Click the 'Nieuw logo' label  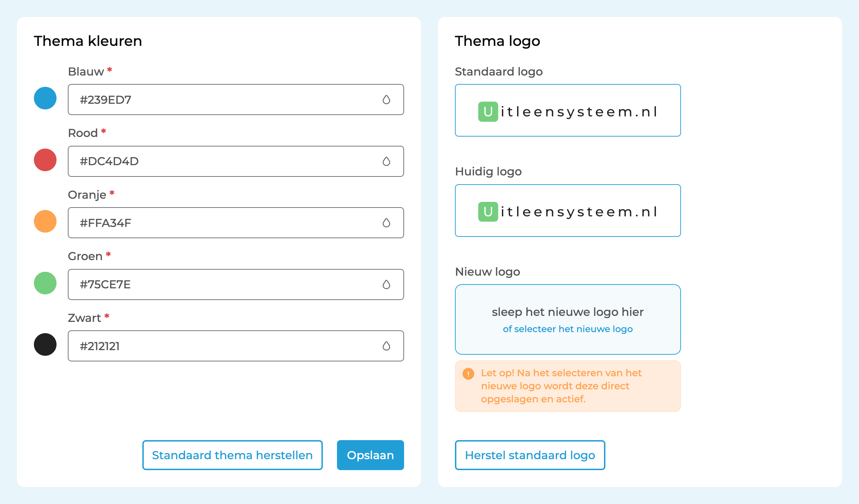(488, 272)
